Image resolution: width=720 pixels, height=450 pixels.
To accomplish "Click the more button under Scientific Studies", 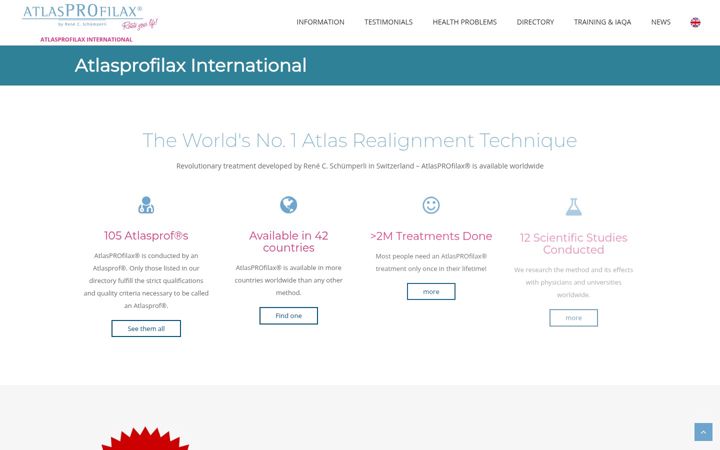I will (x=574, y=318).
